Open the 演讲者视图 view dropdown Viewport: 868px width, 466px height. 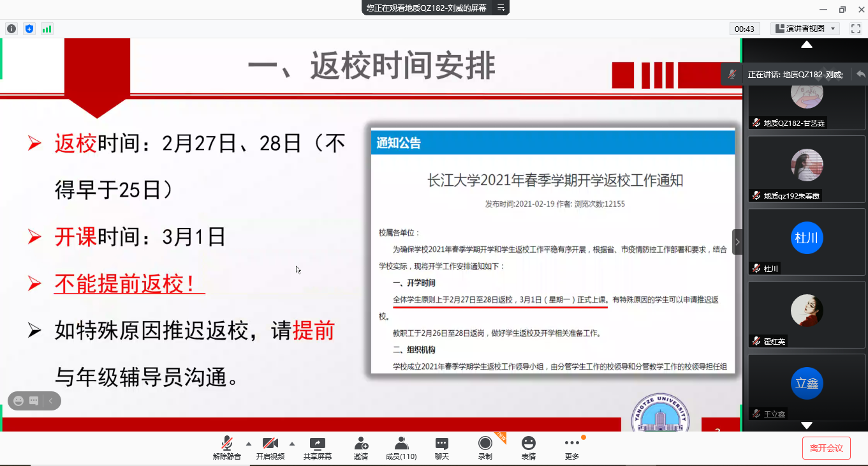805,29
